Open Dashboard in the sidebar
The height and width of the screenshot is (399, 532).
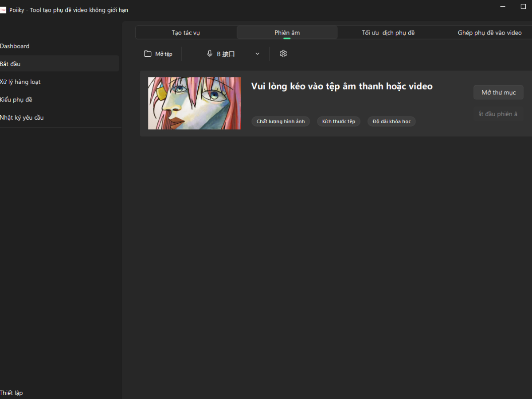15,46
